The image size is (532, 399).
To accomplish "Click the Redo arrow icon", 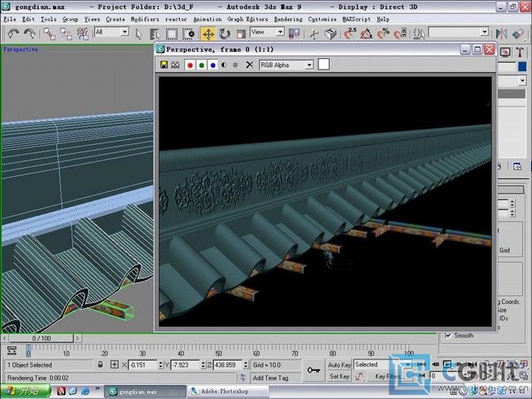I will point(29,34).
